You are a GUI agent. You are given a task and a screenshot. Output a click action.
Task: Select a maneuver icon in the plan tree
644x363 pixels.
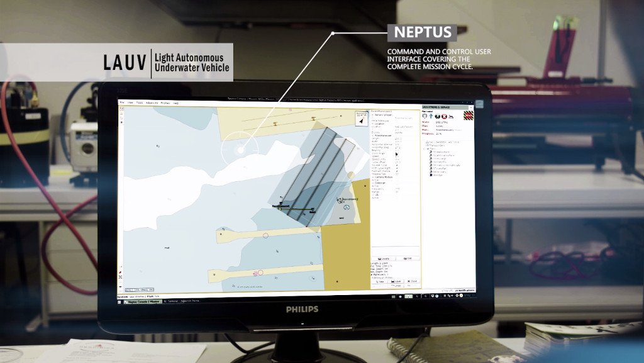pos(431,153)
